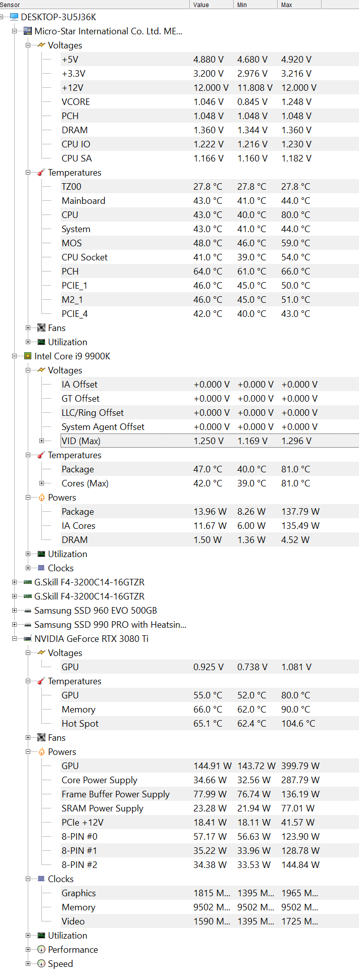
Task: Click the thermometer icon beside GPU Temperatures
Action: [41, 681]
